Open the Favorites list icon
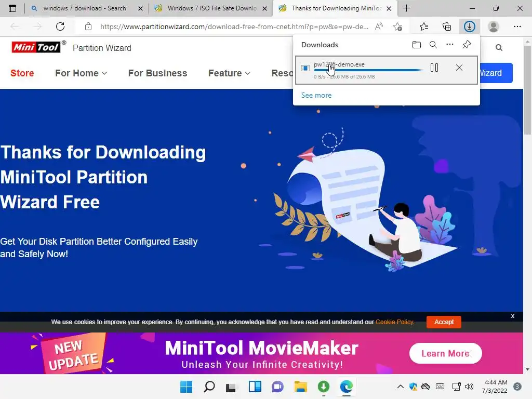532x399 pixels. [424, 26]
